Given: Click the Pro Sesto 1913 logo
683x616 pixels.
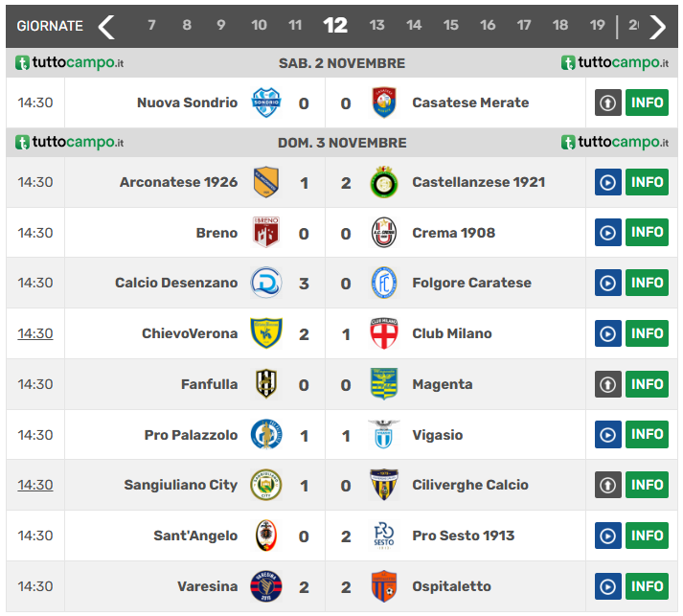Looking at the screenshot, I should click(383, 536).
